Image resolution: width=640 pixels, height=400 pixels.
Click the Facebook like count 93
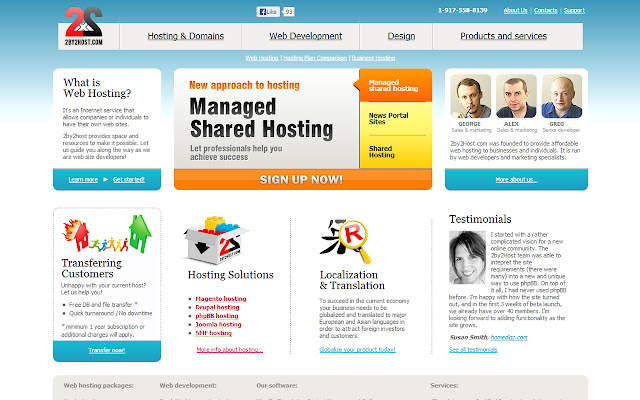289,12
